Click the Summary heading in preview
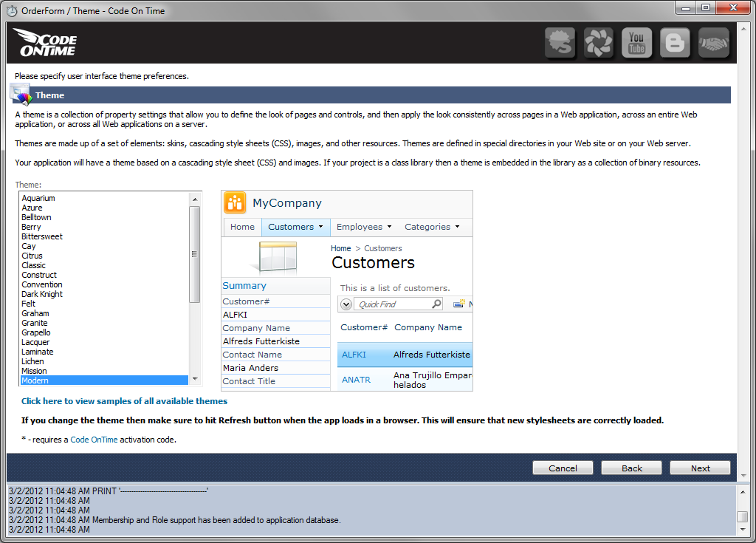This screenshot has height=543, width=756. [x=244, y=286]
